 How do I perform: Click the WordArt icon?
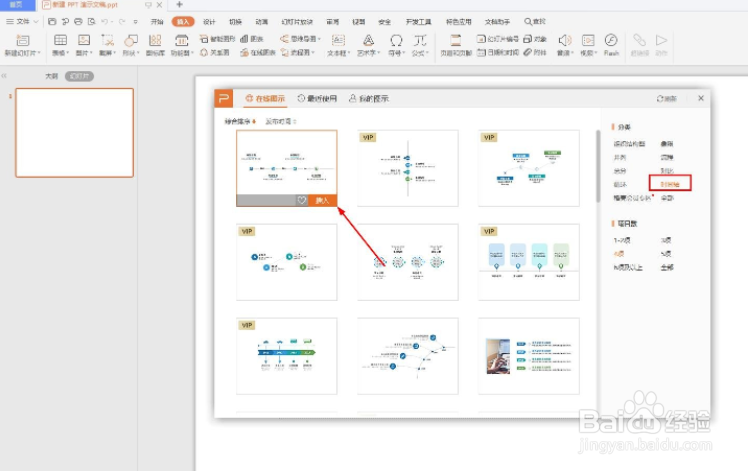coord(368,40)
